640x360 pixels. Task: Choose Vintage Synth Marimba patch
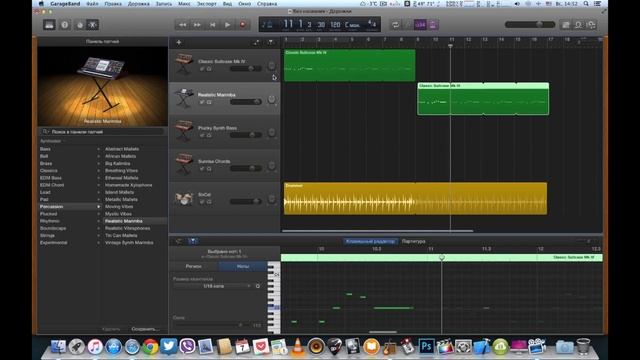click(129, 242)
